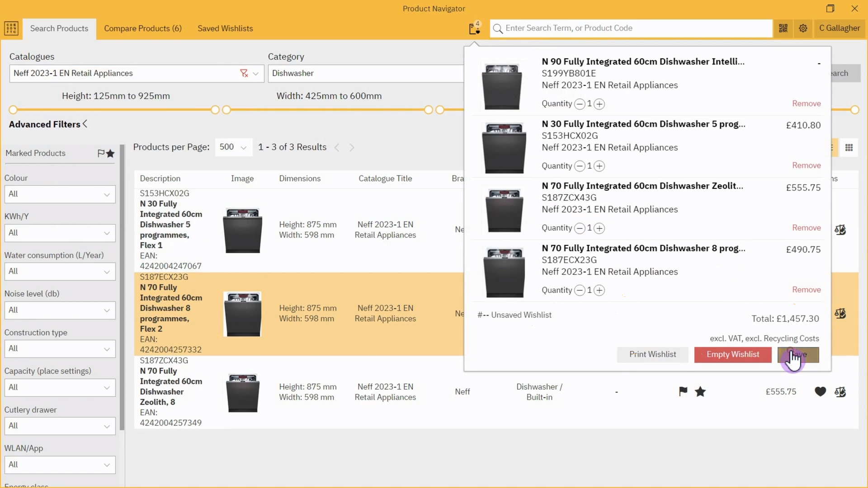Screen dimensions: 868x488
Task: Toggle star on S187ZCX43G table row
Action: click(x=700, y=391)
